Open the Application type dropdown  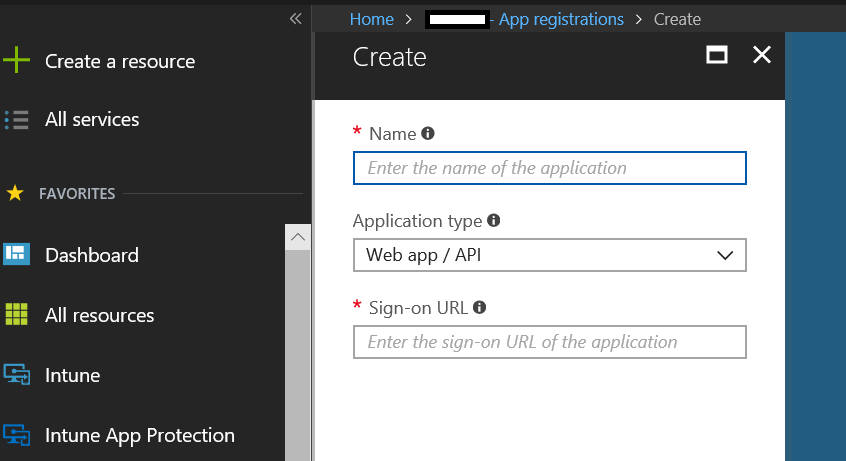click(549, 255)
